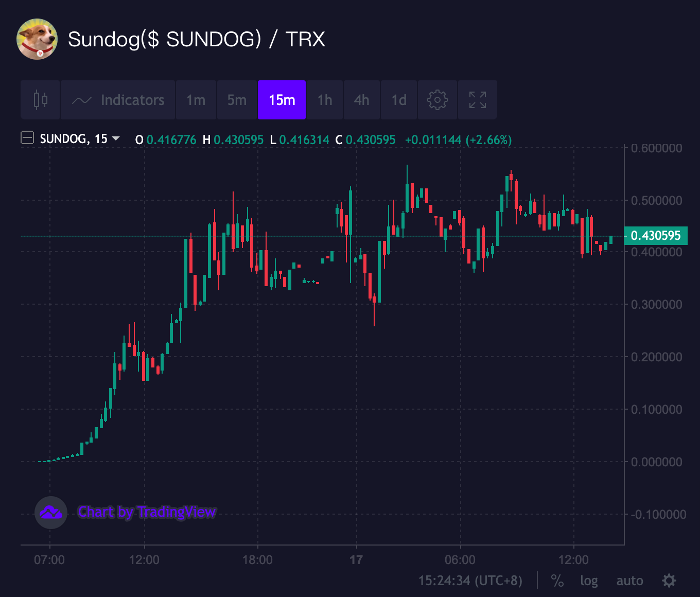Click the open value 0.416776

(171, 140)
